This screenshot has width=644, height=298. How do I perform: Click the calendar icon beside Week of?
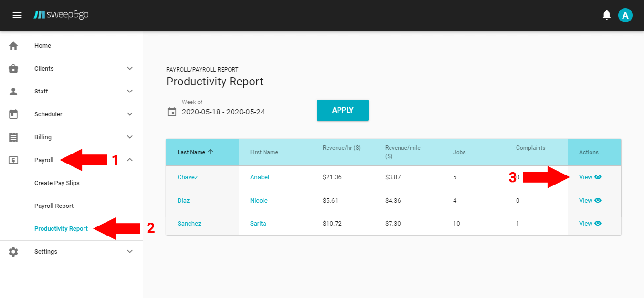click(x=172, y=112)
